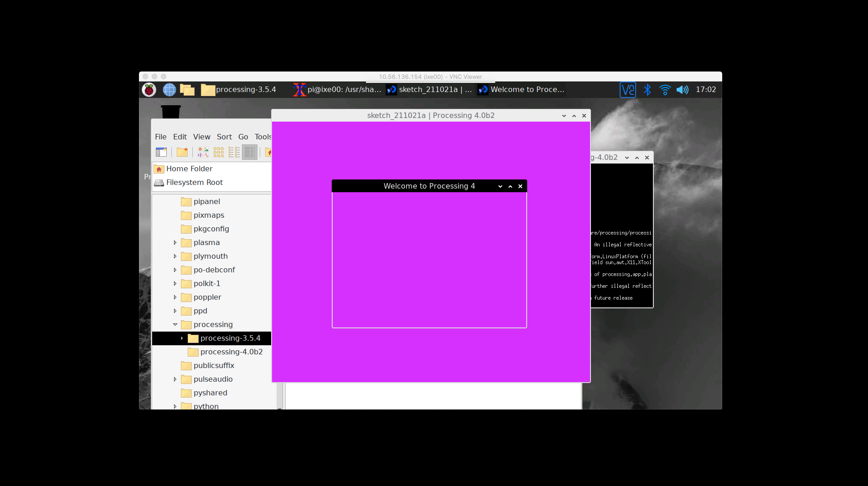Open a new tab in the file manager

161,152
